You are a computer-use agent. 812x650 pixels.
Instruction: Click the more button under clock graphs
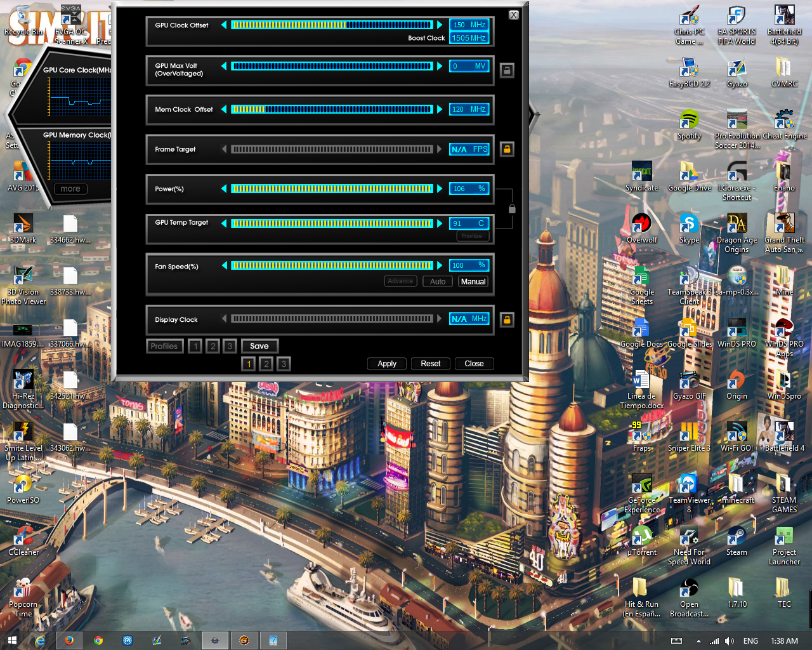pos(70,189)
